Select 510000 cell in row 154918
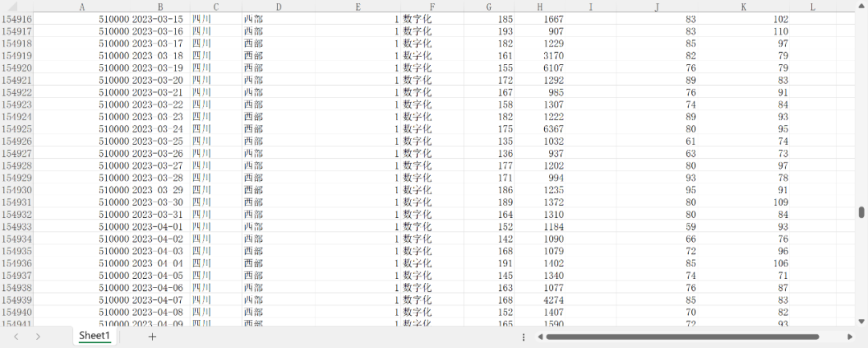The width and height of the screenshot is (868, 348). (x=83, y=43)
